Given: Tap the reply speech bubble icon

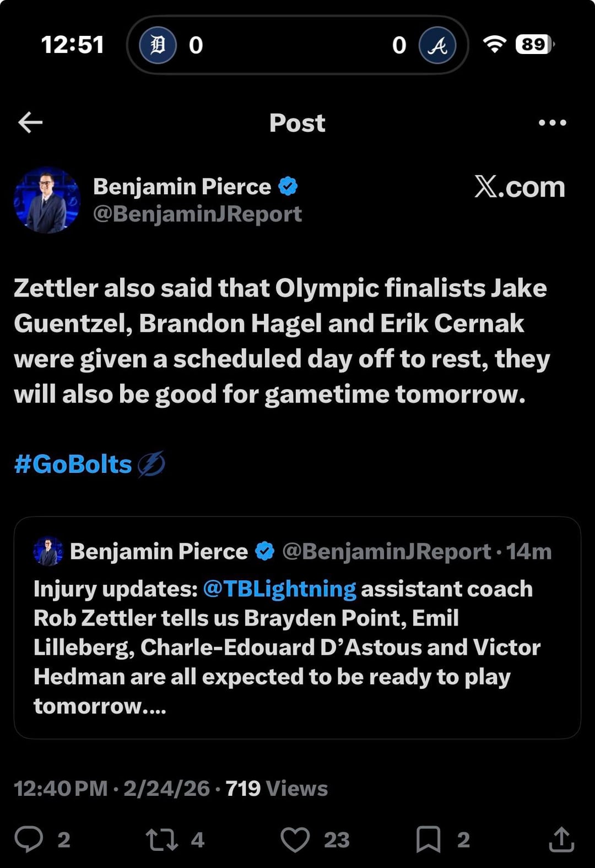Looking at the screenshot, I should (29, 839).
